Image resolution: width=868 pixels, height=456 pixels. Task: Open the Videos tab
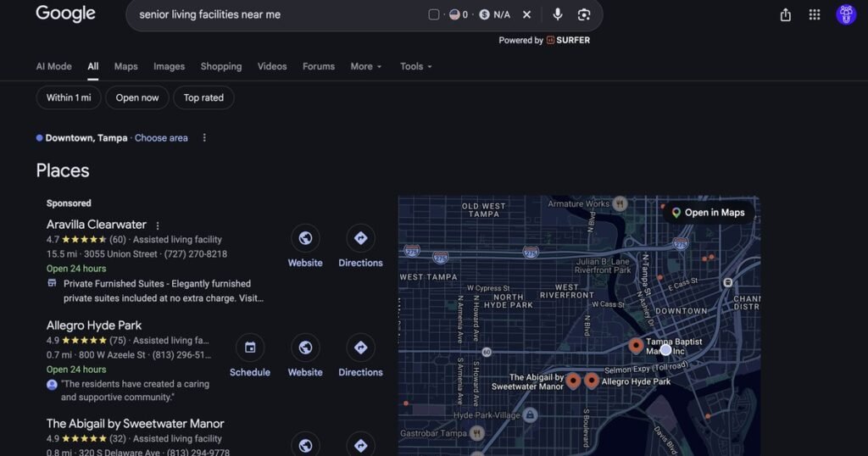click(x=272, y=66)
